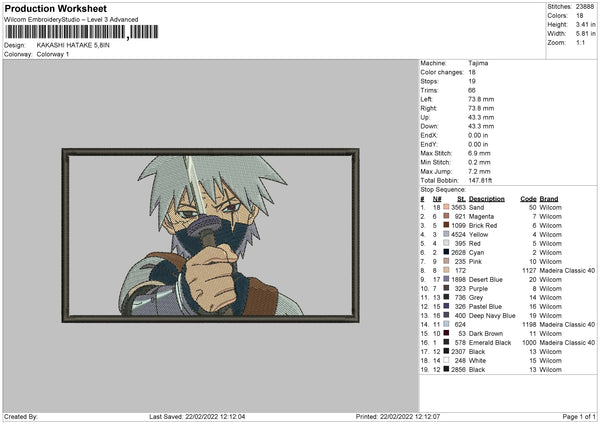
Task: Click the Black swatch with 2856 stitches
Action: pyautogui.click(x=446, y=369)
